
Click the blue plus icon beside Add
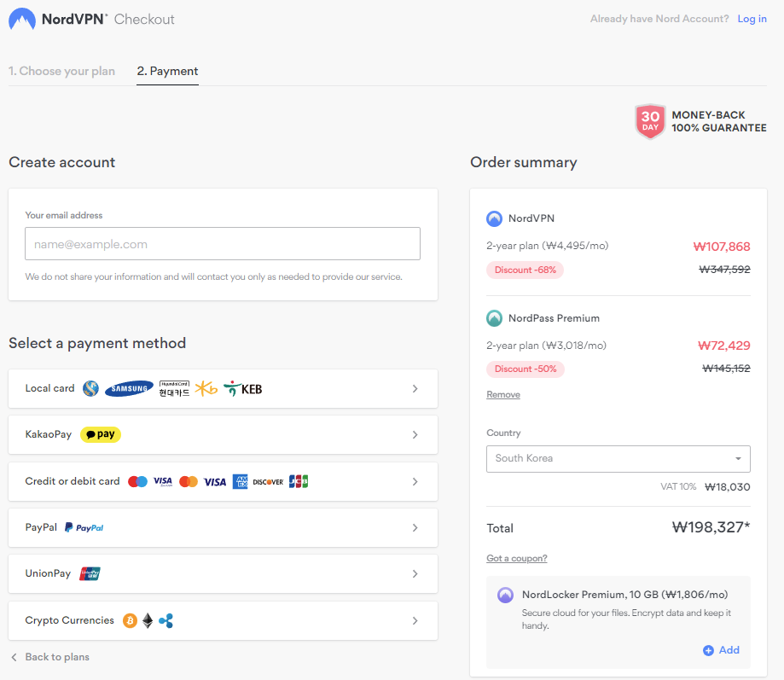pyautogui.click(x=708, y=650)
